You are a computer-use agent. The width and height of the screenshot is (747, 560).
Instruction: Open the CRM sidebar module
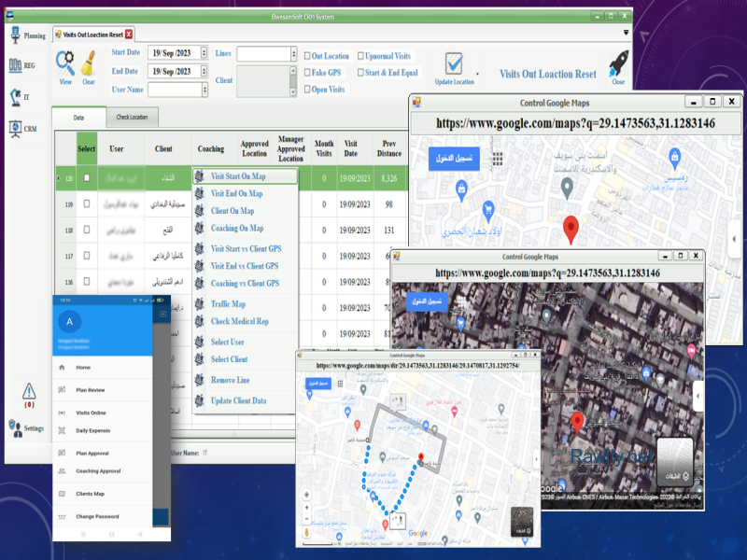[x=22, y=129]
